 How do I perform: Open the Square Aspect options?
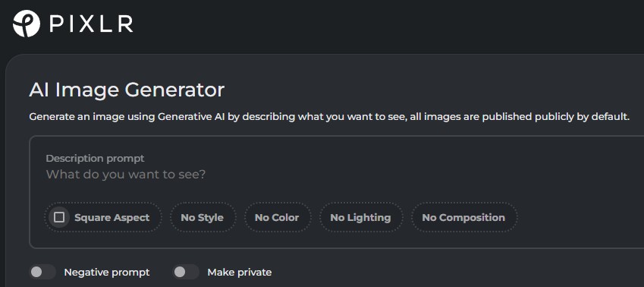103,217
